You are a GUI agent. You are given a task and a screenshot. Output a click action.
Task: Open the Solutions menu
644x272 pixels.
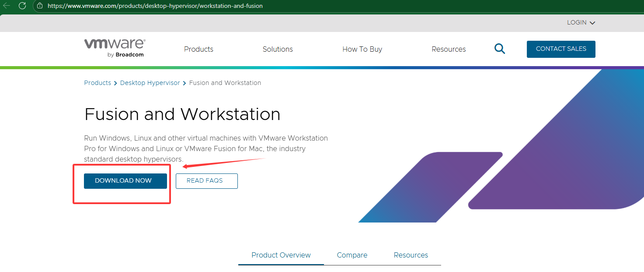tap(278, 49)
